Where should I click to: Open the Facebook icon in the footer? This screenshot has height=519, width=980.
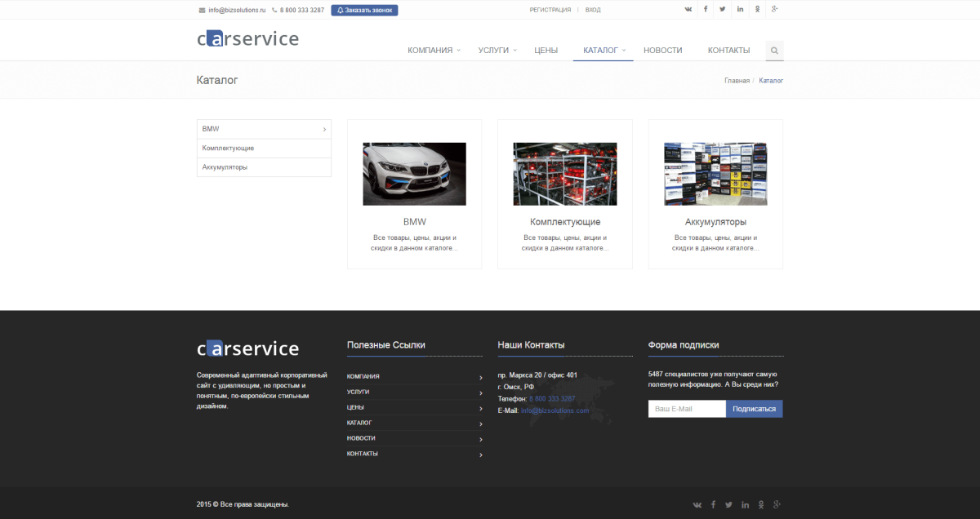[x=713, y=504]
